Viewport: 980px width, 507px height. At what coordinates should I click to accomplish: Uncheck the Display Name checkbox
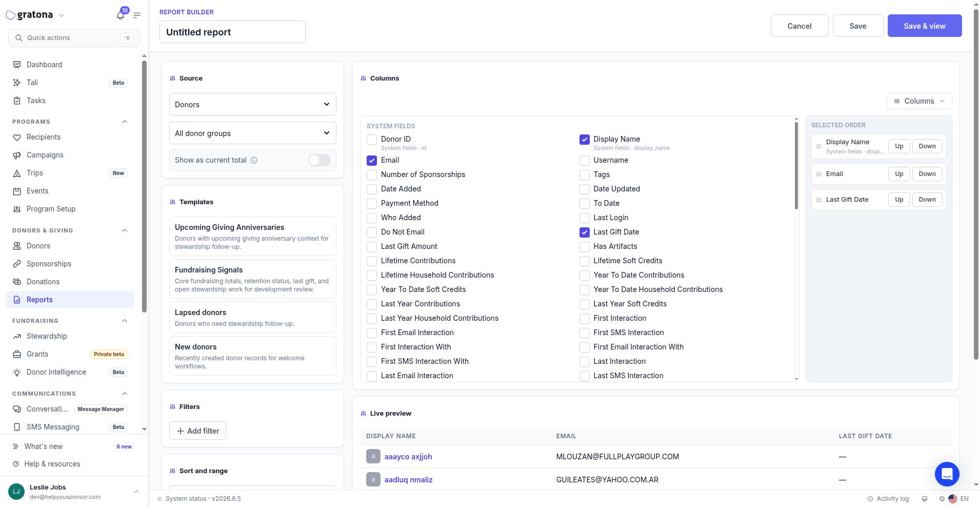tap(584, 140)
